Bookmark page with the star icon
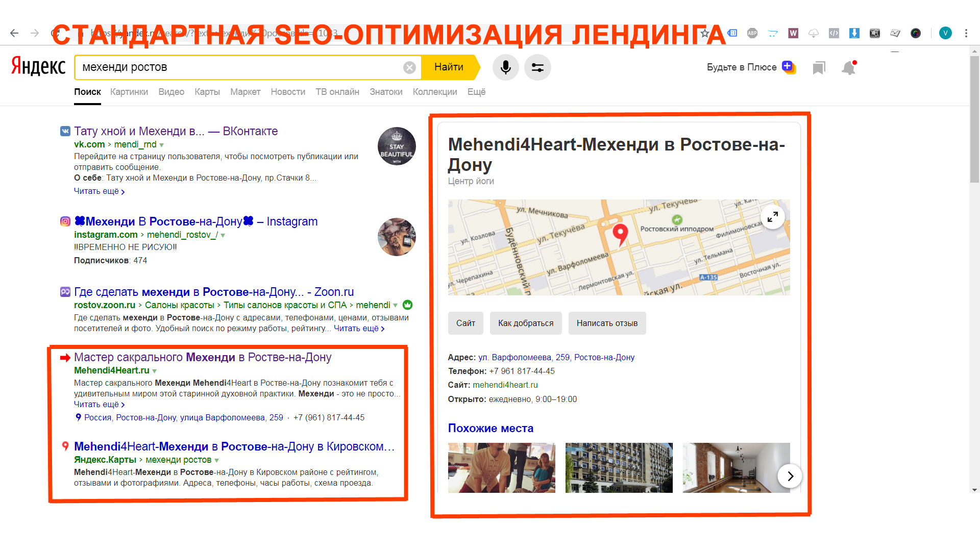Screen dimensions: 980x551 [705, 33]
